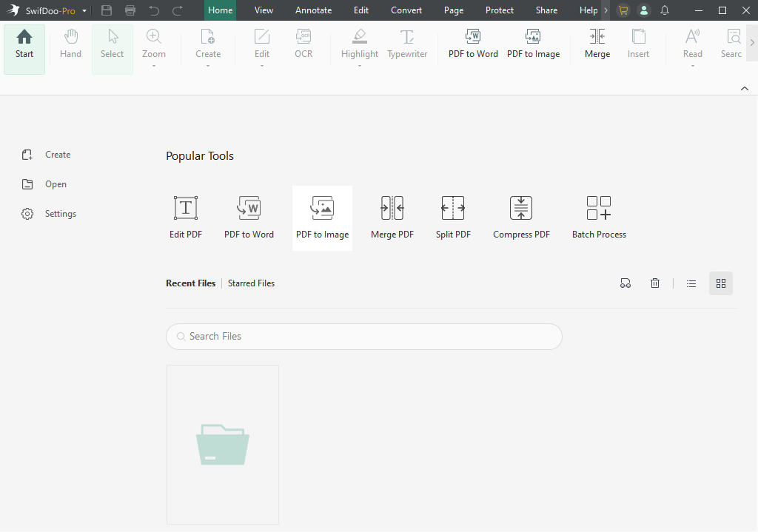Viewport: 758px width, 532px height.
Task: Redo the last action
Action: [178, 10]
